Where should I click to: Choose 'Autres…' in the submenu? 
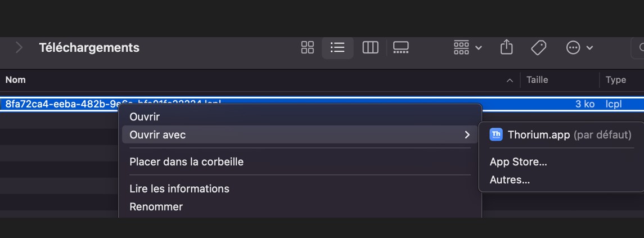tap(510, 180)
